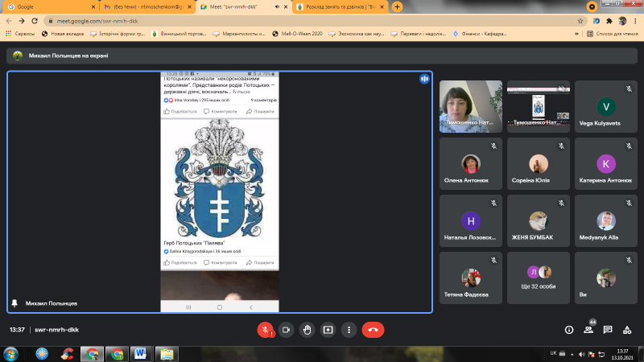Raise hand in the meeting
The height and width of the screenshot is (362, 644).
(x=308, y=330)
